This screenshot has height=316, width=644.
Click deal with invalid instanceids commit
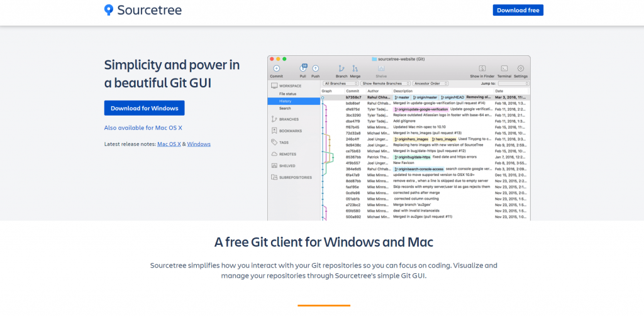418,210
